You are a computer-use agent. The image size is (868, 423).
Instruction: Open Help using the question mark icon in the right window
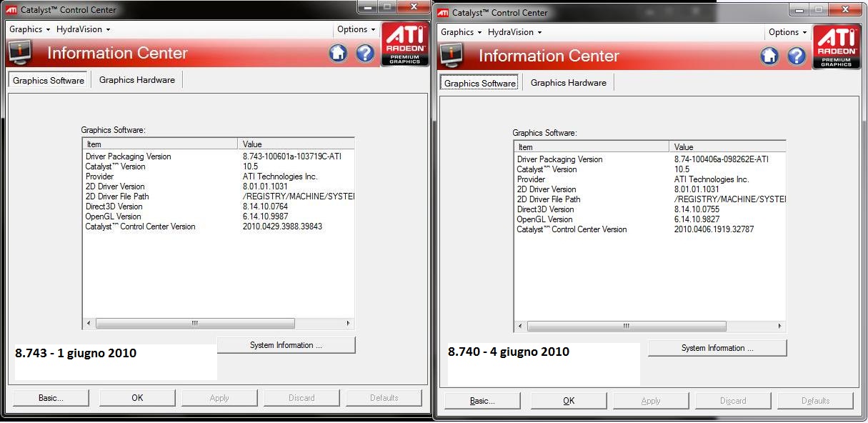tap(797, 56)
